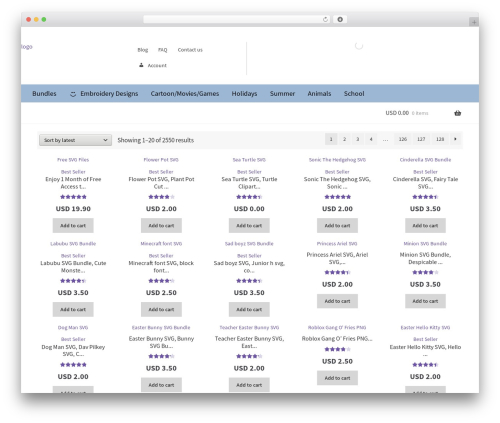The height and width of the screenshot is (423, 500).
Task: Open the Sad boyz SVG Bundle title
Action: [249, 244]
